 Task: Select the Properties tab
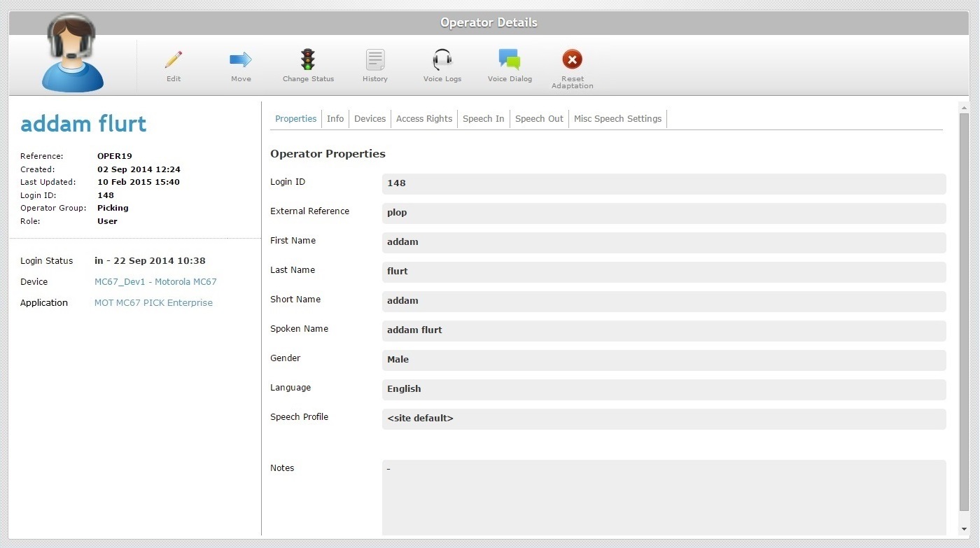[x=296, y=119]
